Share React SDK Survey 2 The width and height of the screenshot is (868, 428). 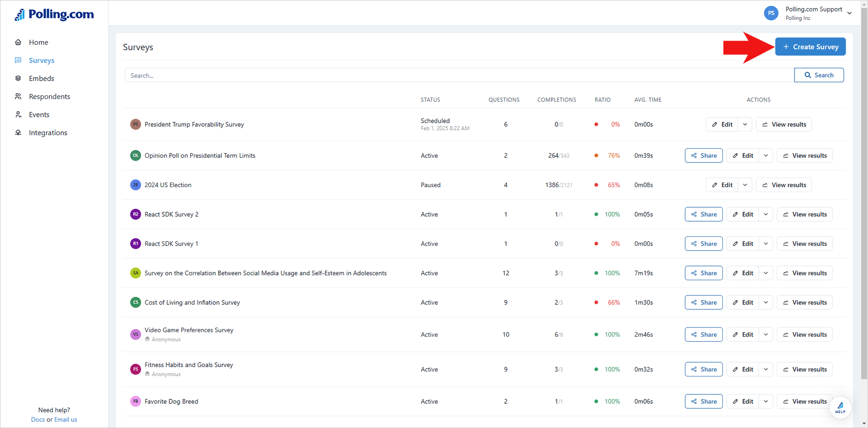click(703, 214)
